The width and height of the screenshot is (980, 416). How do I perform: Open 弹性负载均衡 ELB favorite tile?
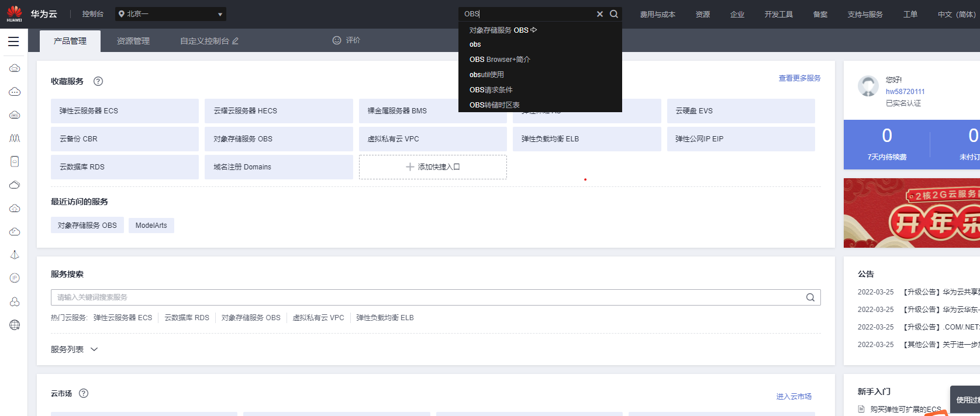tap(587, 139)
